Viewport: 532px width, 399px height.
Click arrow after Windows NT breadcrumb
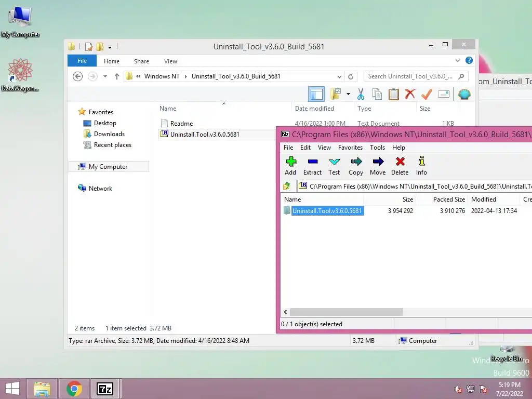(x=185, y=76)
